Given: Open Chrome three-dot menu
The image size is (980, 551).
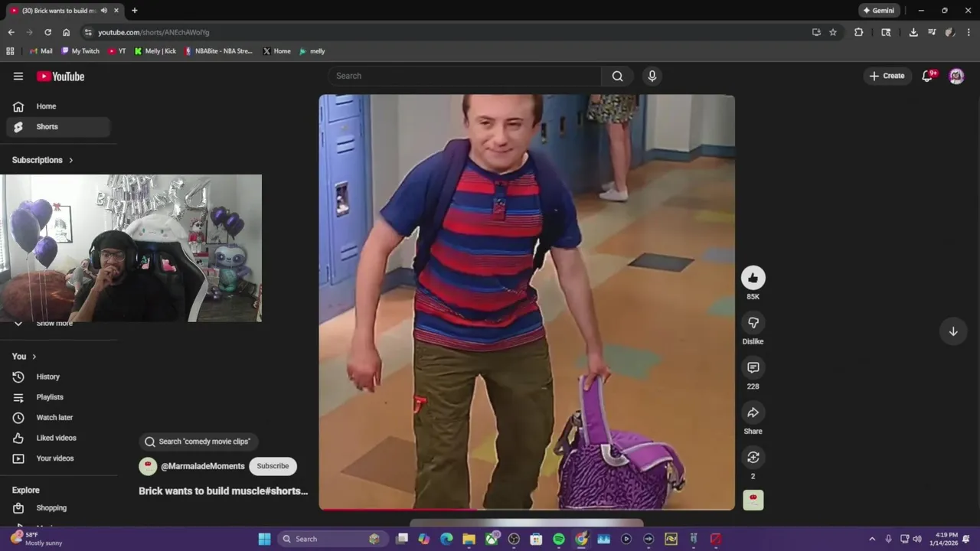Looking at the screenshot, I should 969,32.
